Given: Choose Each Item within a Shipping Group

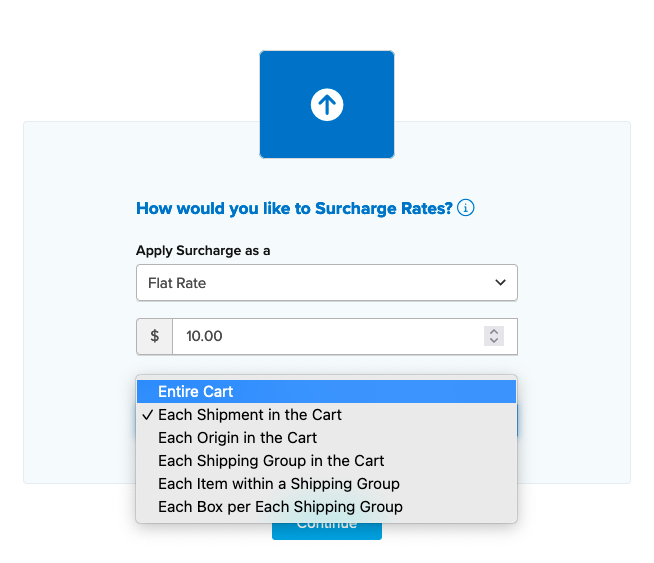Looking at the screenshot, I should pyautogui.click(x=279, y=484).
